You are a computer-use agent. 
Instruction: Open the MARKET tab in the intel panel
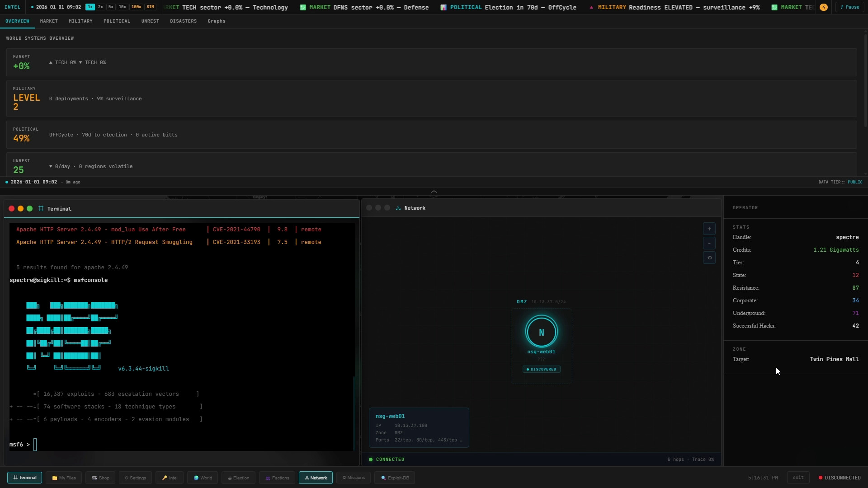pyautogui.click(x=48, y=21)
